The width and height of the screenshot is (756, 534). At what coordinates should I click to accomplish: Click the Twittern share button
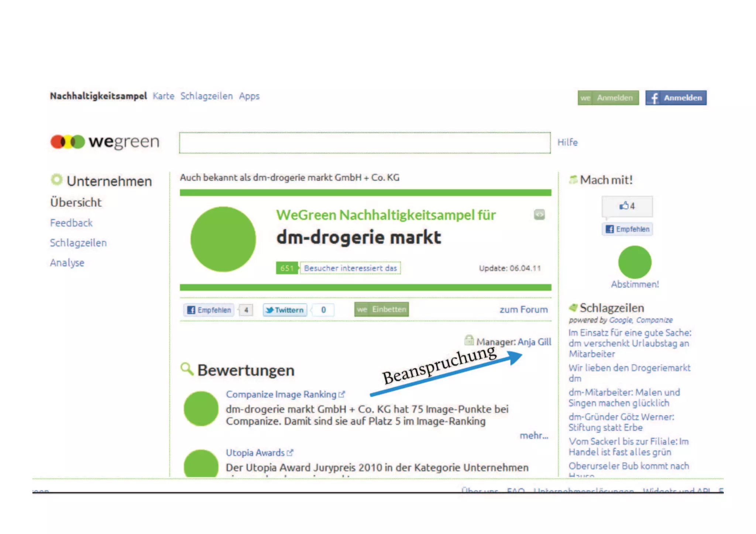(x=285, y=310)
